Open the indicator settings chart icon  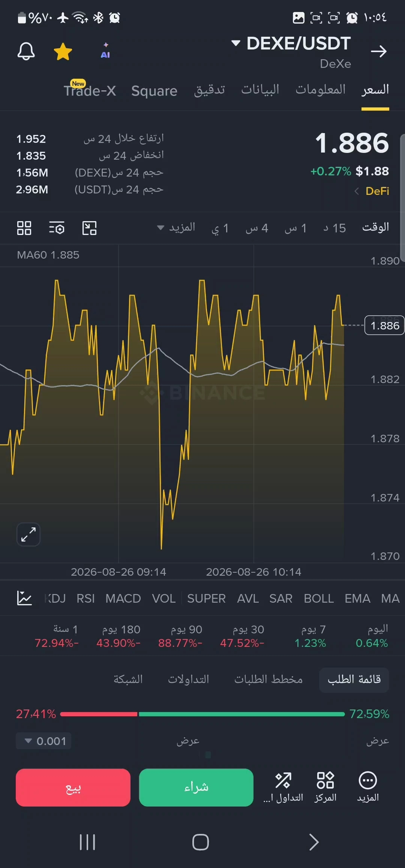pos(24,598)
